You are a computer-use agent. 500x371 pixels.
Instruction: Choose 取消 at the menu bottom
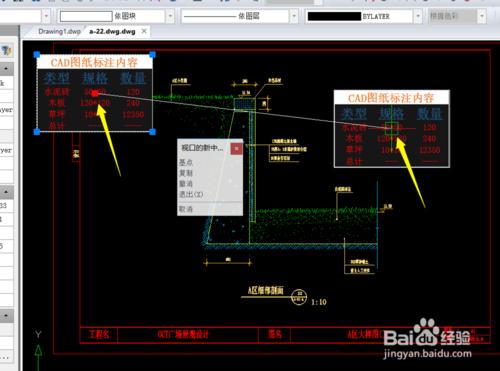[x=186, y=209]
